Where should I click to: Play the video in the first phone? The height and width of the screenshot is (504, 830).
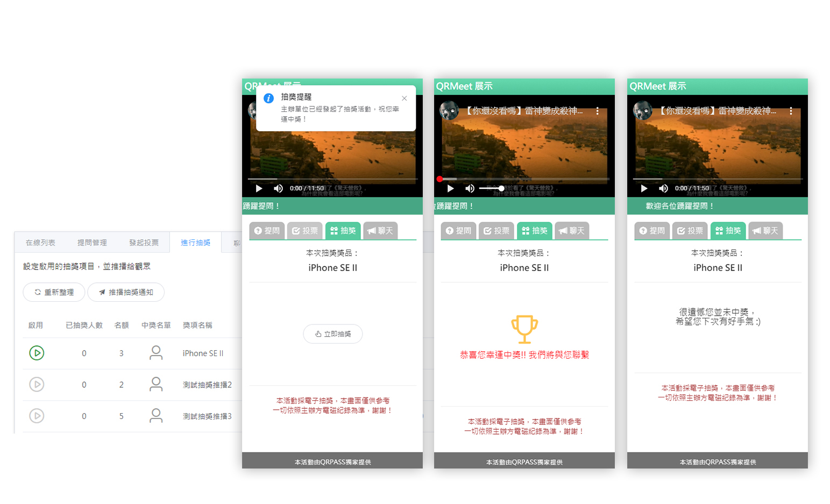pyautogui.click(x=259, y=188)
